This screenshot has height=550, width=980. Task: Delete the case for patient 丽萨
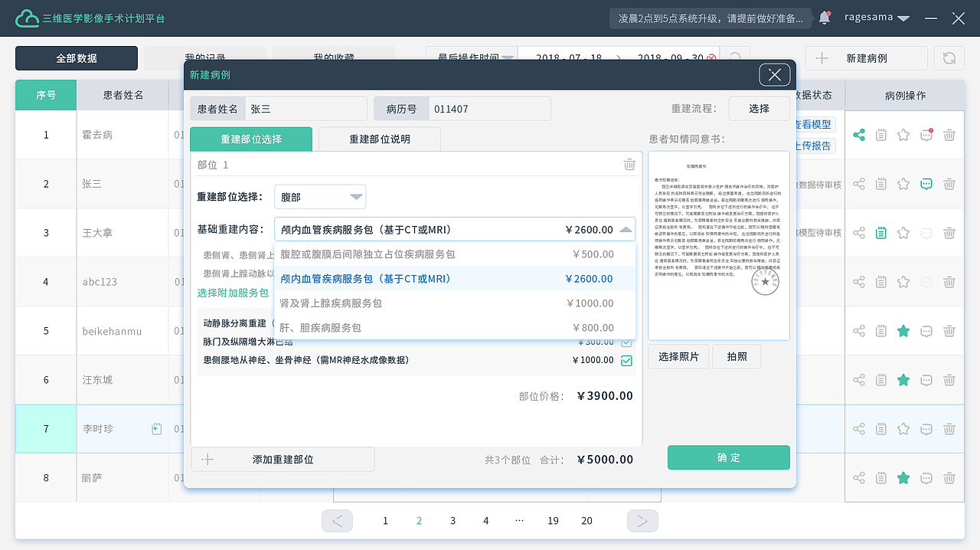coord(949,477)
